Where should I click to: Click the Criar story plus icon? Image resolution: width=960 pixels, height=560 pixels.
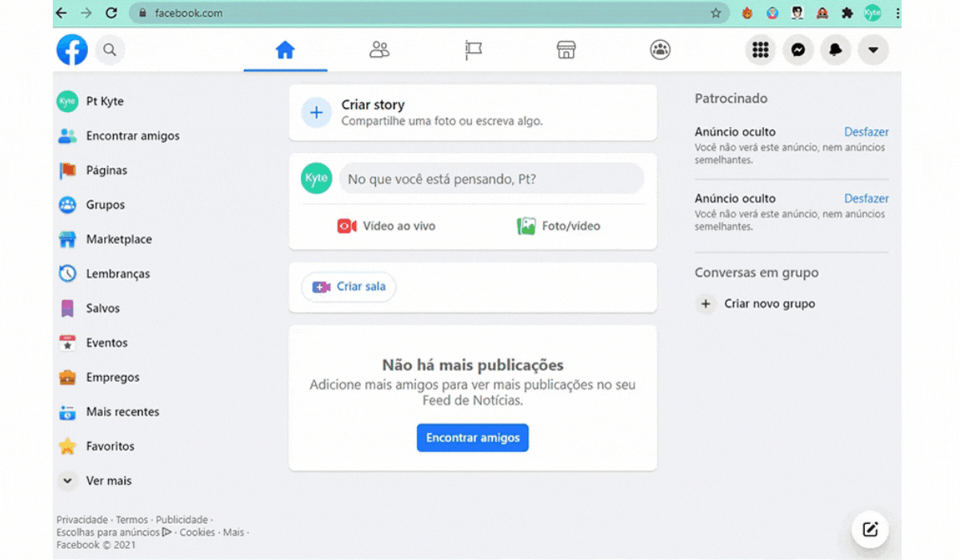[316, 113]
